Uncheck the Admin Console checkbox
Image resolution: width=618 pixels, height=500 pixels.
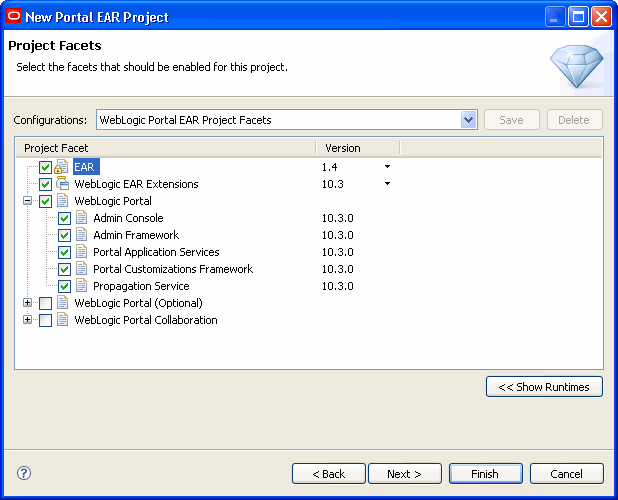(x=64, y=218)
